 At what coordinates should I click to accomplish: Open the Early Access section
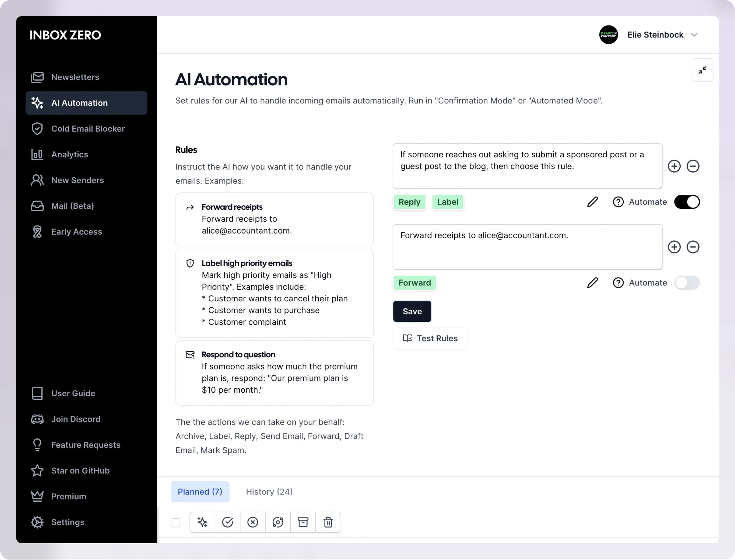77,232
